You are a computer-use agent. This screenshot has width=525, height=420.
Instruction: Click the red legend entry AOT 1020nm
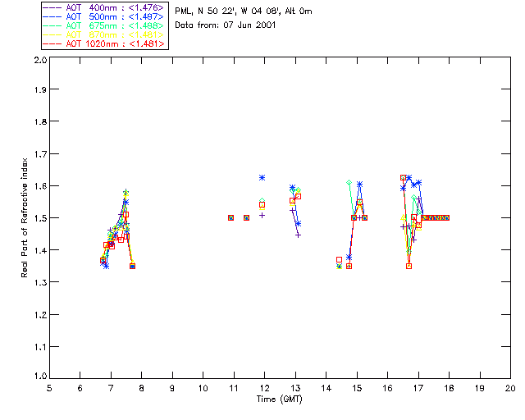point(104,43)
